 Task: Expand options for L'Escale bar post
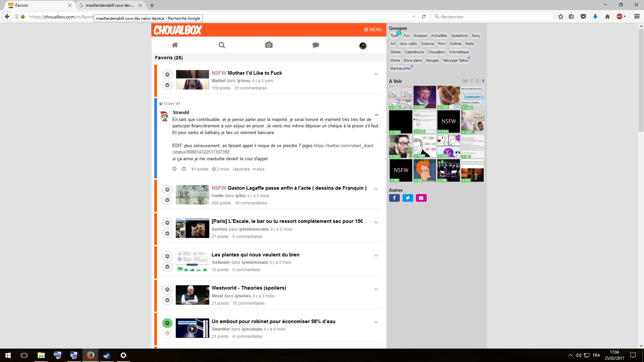coord(376,223)
